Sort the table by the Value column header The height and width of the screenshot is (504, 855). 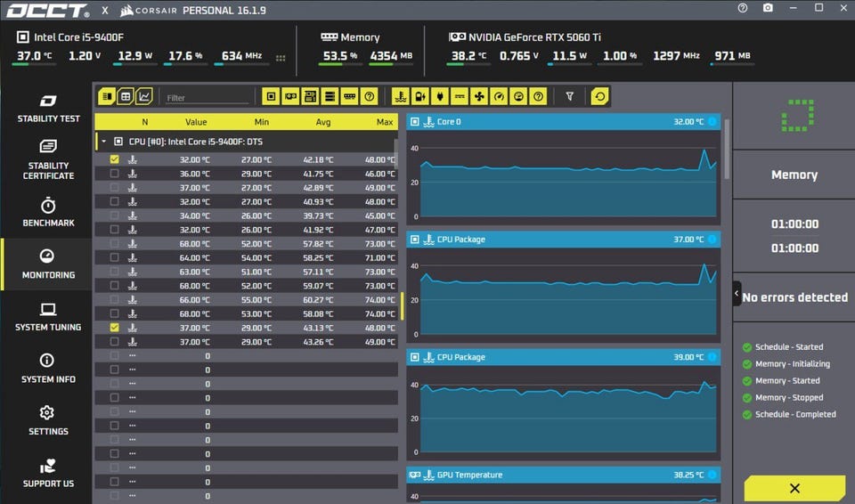pos(196,122)
